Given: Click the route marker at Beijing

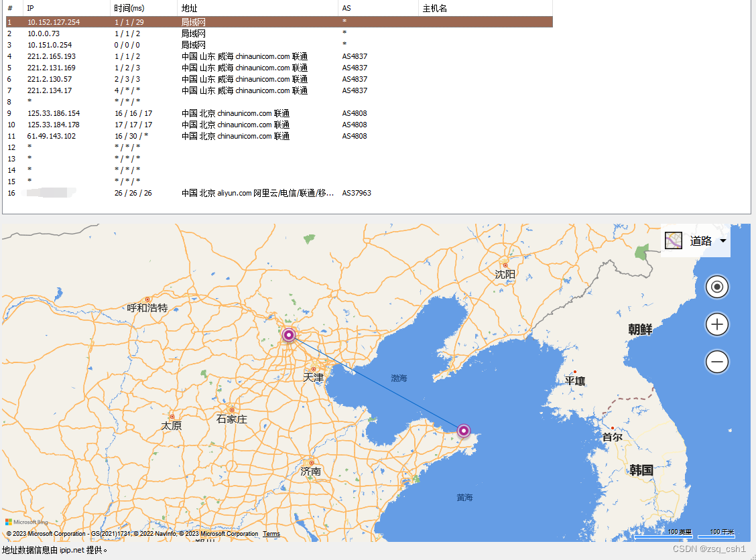Looking at the screenshot, I should [289, 335].
